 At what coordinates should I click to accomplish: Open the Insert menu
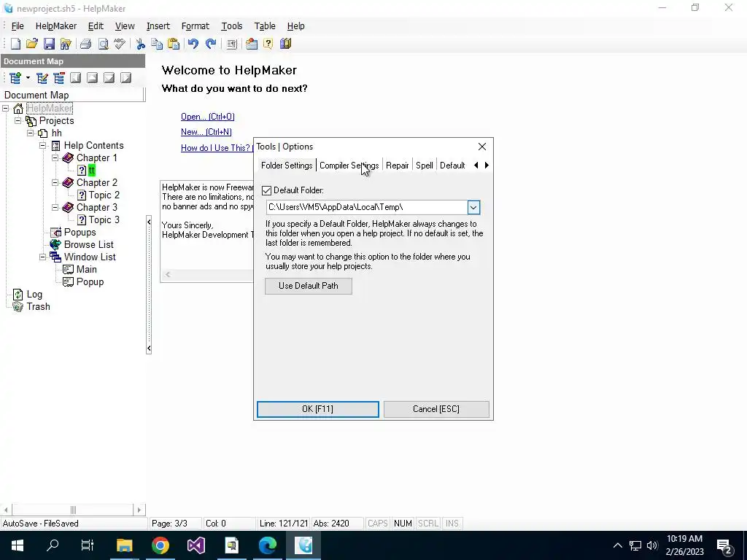point(158,26)
